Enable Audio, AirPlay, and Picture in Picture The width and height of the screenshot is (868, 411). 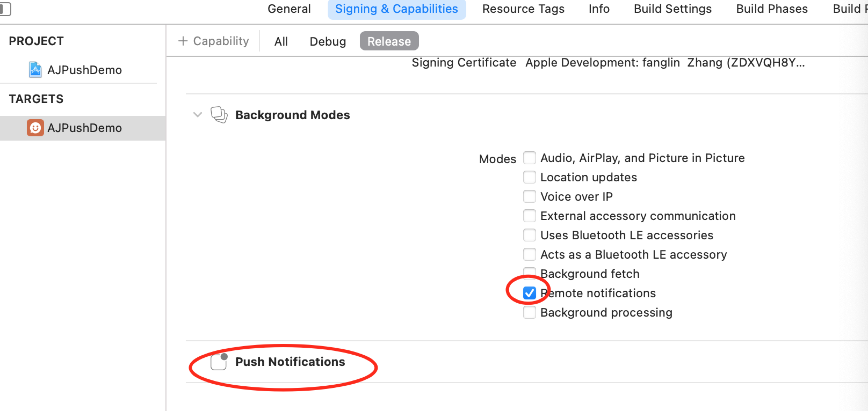(x=529, y=158)
